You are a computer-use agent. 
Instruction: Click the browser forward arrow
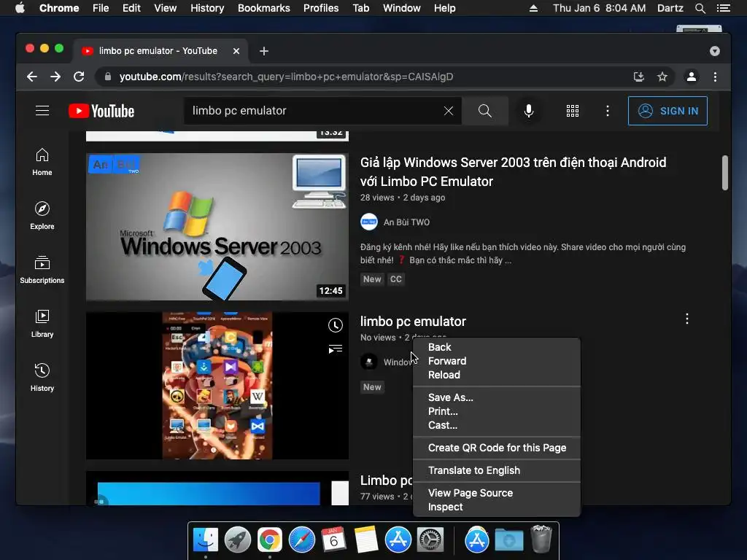[55, 77]
